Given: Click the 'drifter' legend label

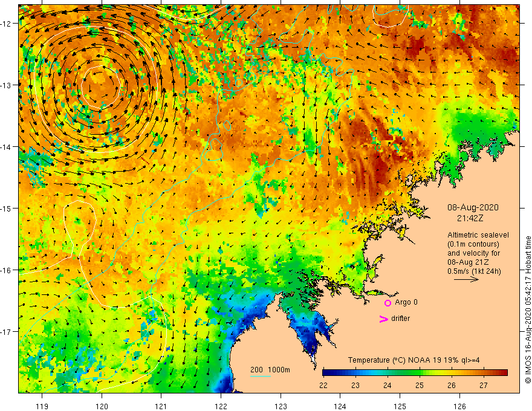Looking at the screenshot, I should coord(400,319).
